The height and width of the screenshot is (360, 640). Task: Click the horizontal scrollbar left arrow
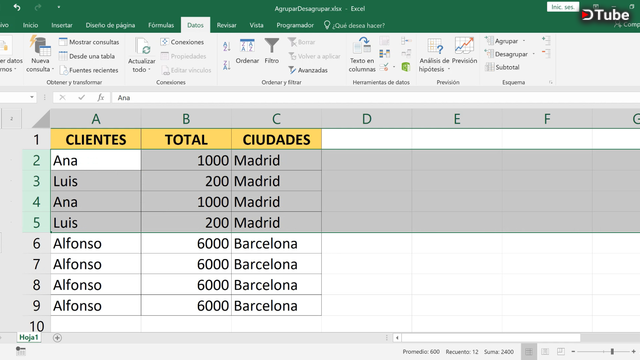397,338
